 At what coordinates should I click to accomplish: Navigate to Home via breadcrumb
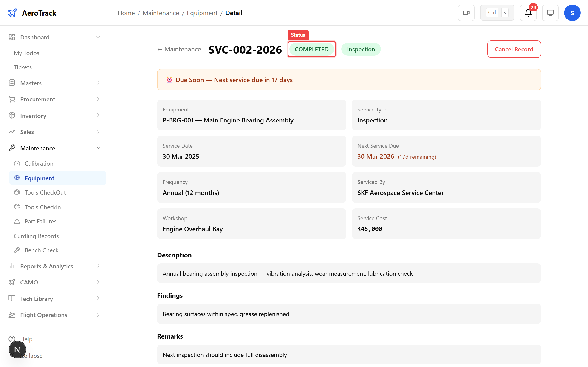(126, 13)
